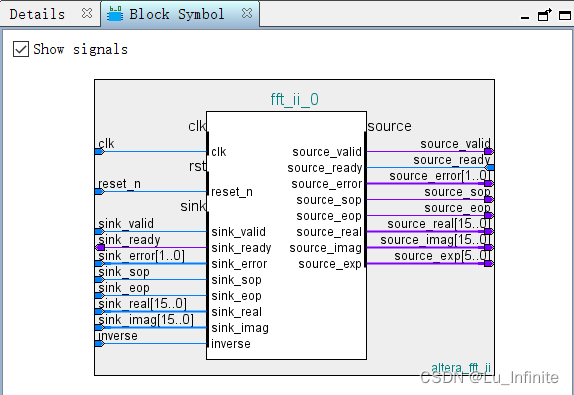Click the inner clk signal label

click(219, 152)
